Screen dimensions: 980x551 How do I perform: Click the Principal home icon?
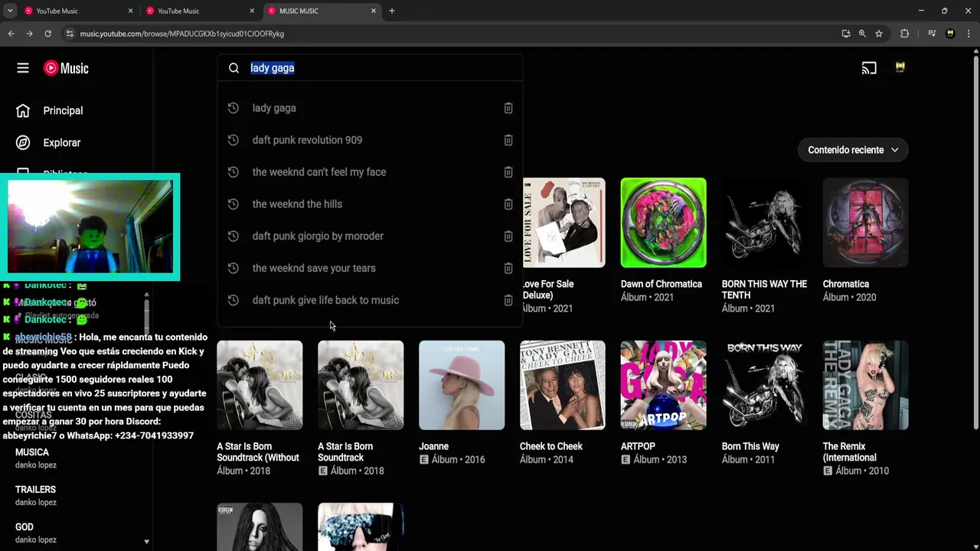pyautogui.click(x=23, y=110)
